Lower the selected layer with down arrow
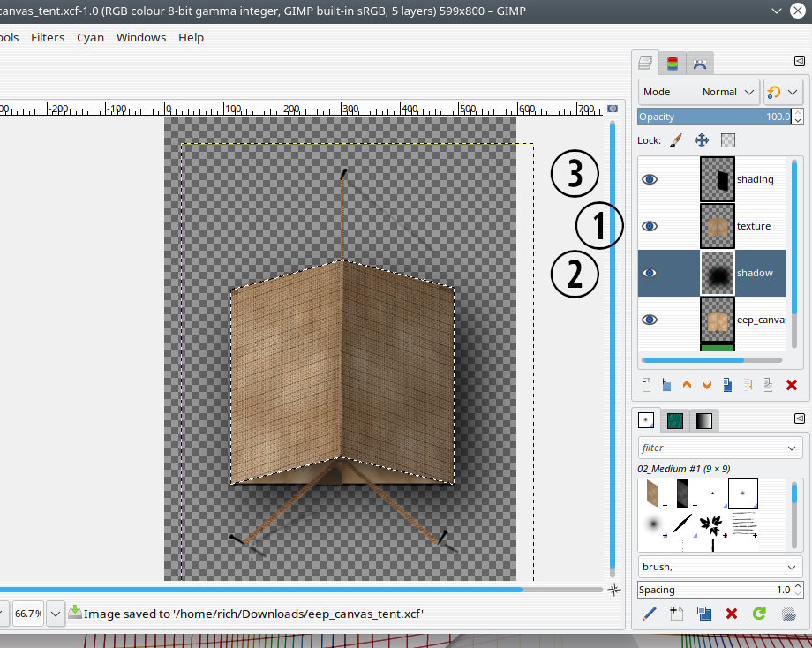This screenshot has width=812, height=648. tap(707, 385)
